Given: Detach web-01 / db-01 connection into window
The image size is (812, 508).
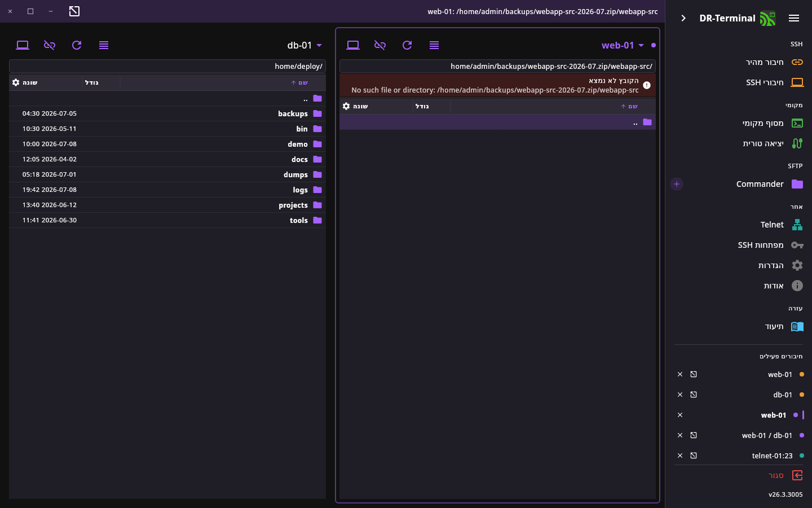Looking at the screenshot, I should [x=694, y=435].
